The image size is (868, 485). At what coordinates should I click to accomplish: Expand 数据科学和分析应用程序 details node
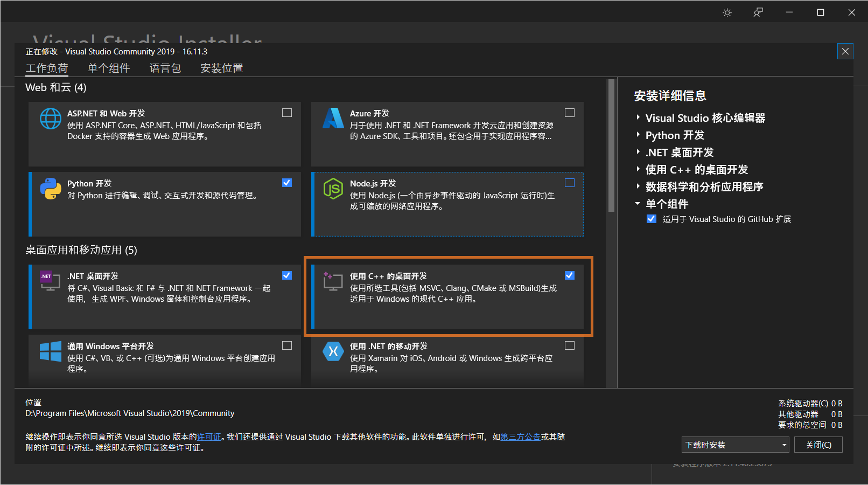pyautogui.click(x=638, y=186)
